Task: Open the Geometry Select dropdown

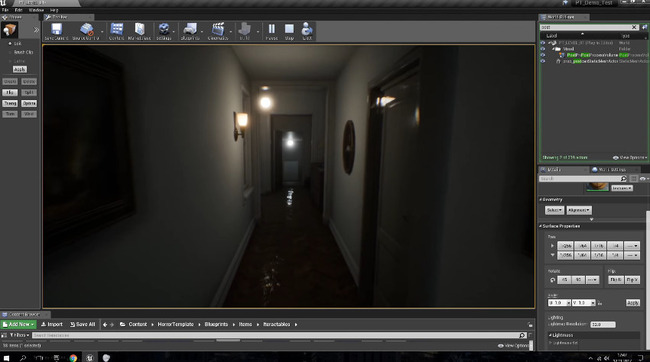Action: coord(554,210)
